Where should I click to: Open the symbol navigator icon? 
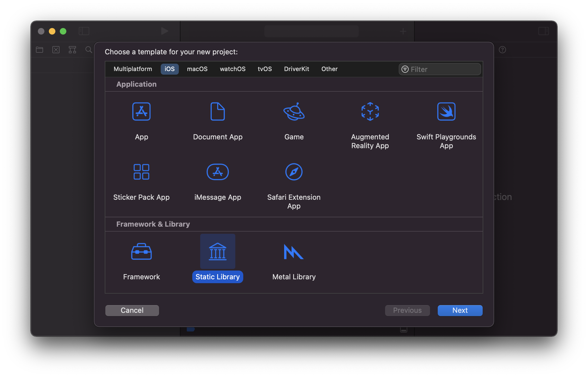(72, 50)
